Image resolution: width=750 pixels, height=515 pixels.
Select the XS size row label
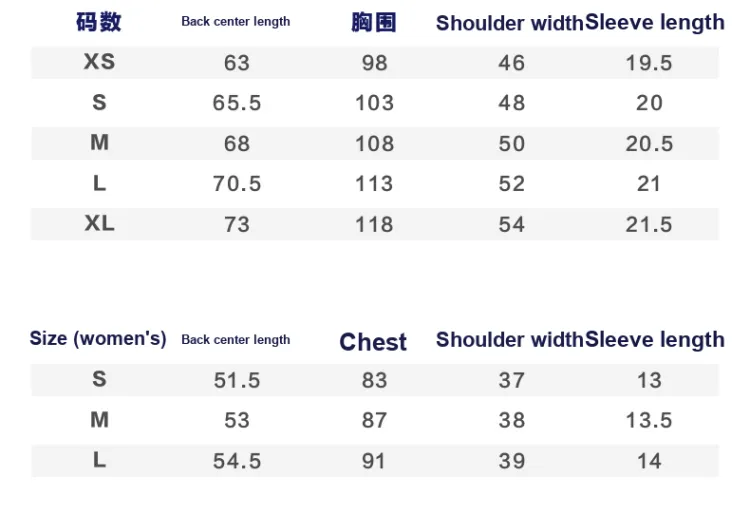click(99, 62)
